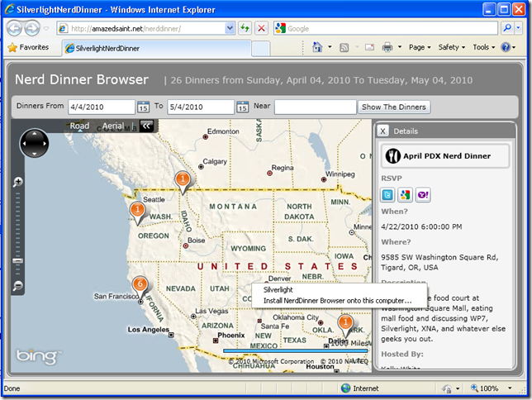Collapse the map view toolbar
Screen dimensions: 532x400
point(145,126)
